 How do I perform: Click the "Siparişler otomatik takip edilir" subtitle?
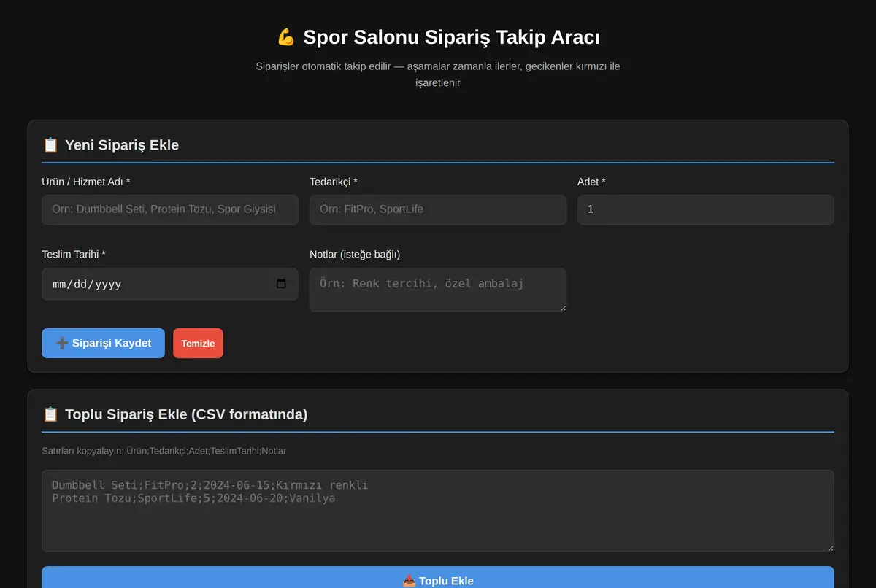438,74
